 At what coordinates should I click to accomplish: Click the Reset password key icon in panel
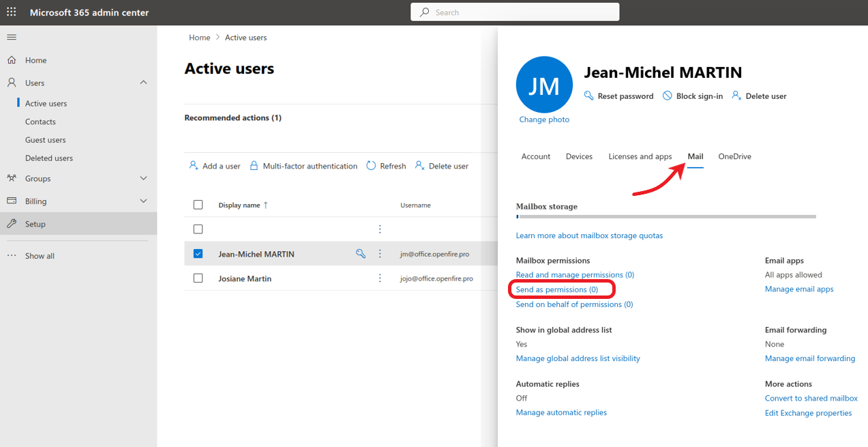click(x=589, y=96)
